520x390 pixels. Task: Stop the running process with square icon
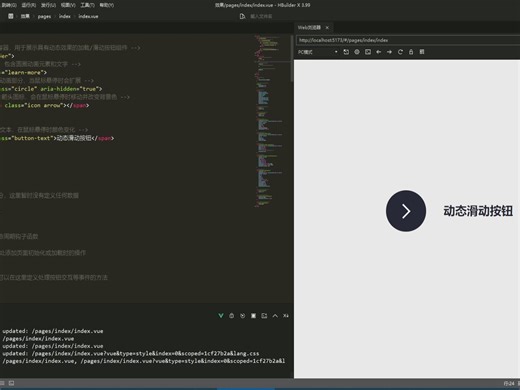[x=253, y=316]
